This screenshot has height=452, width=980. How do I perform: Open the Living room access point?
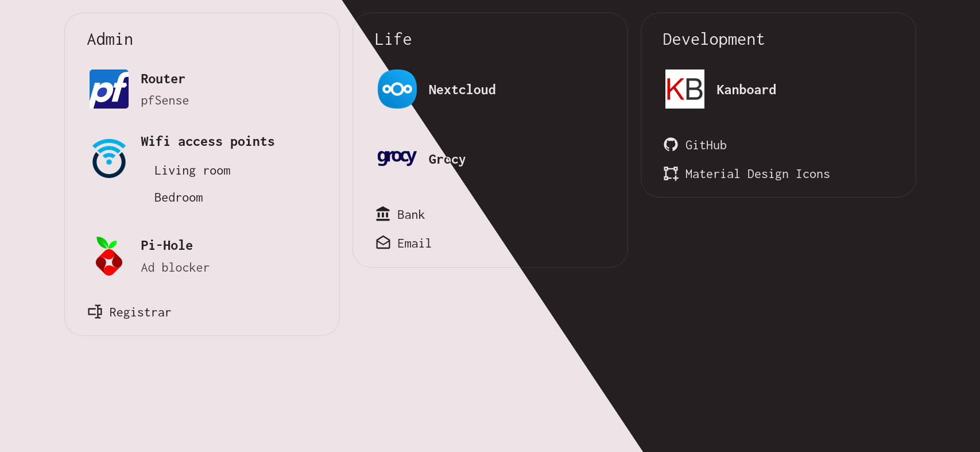pyautogui.click(x=192, y=171)
